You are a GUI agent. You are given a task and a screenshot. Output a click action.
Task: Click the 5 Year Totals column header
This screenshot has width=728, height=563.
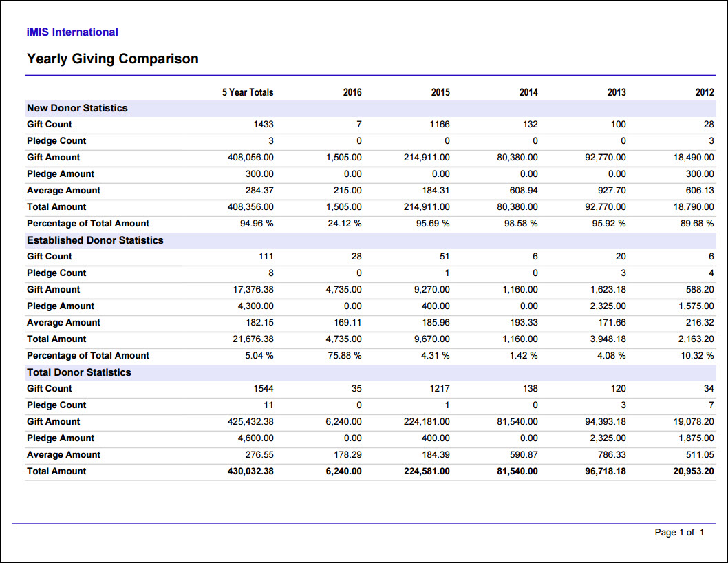248,92
